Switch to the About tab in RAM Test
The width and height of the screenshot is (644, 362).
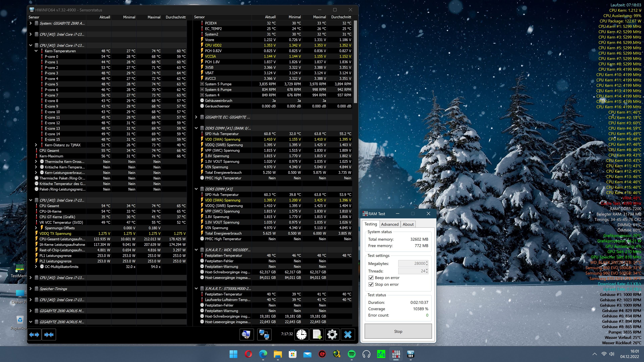408,224
